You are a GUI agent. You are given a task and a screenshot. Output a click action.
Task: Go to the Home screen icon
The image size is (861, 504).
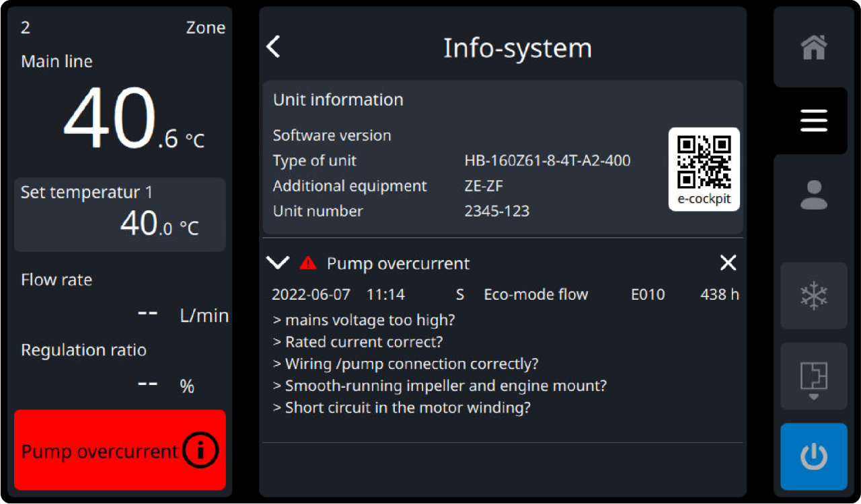pos(813,47)
